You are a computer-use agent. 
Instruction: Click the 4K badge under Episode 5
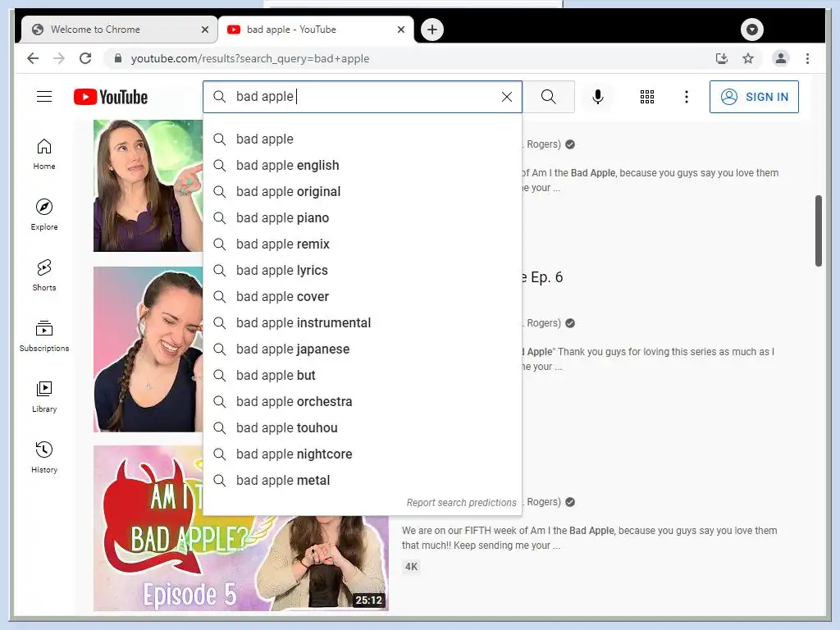(x=411, y=567)
